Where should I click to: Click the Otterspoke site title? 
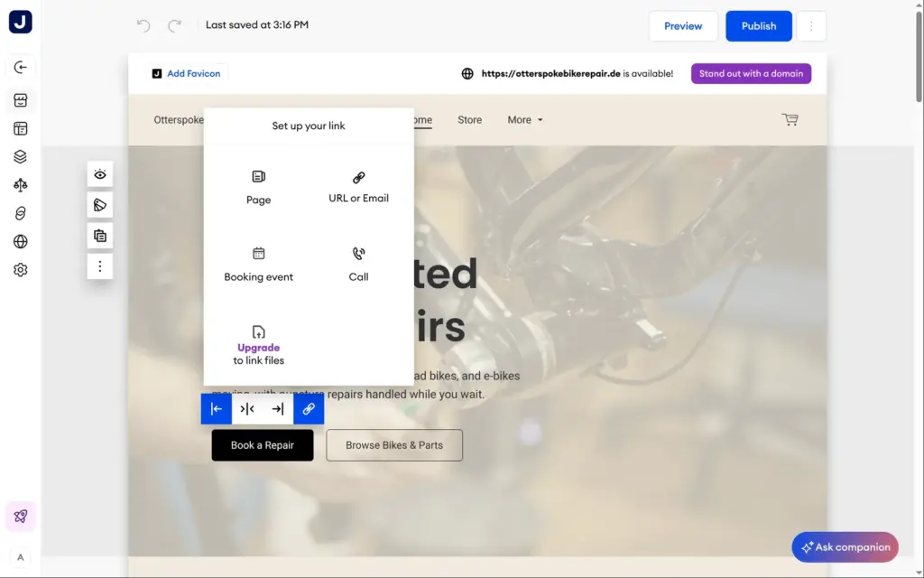tap(179, 120)
